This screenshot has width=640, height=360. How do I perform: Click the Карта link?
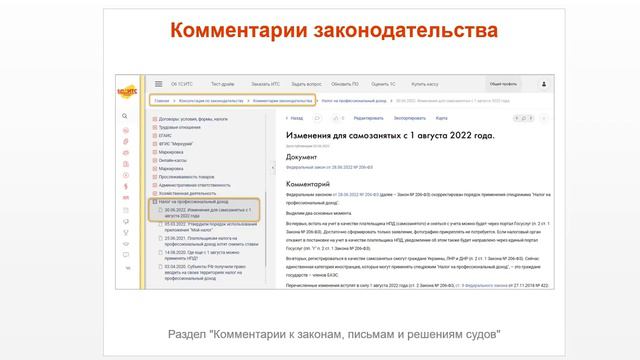click(x=442, y=118)
